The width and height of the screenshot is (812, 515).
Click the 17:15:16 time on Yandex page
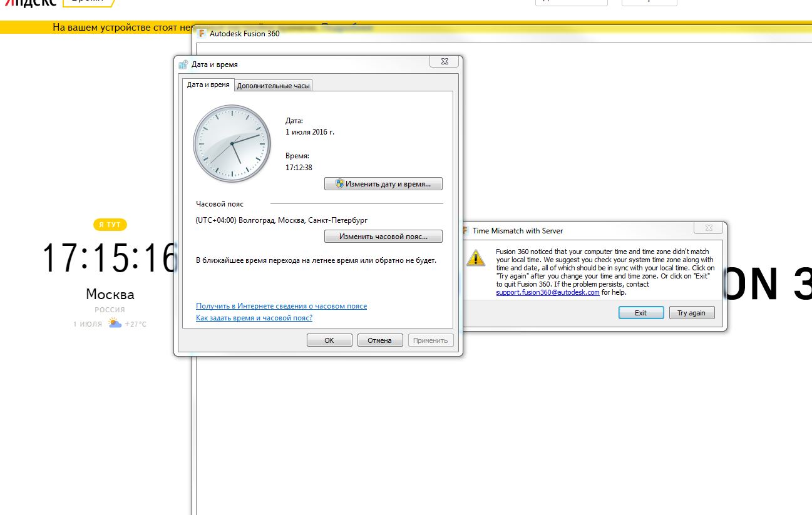point(110,258)
